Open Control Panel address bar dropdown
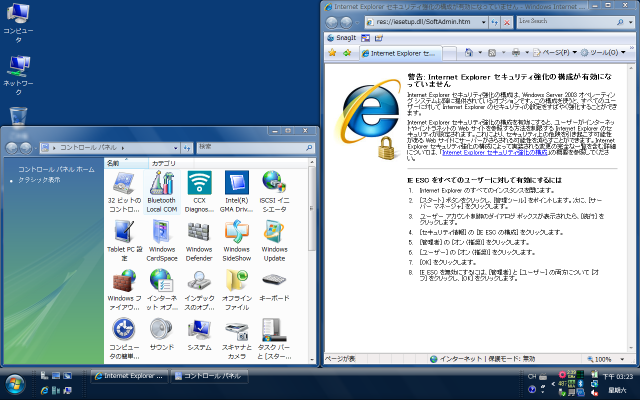Viewport: 640px width, 400px height. pos(176,148)
